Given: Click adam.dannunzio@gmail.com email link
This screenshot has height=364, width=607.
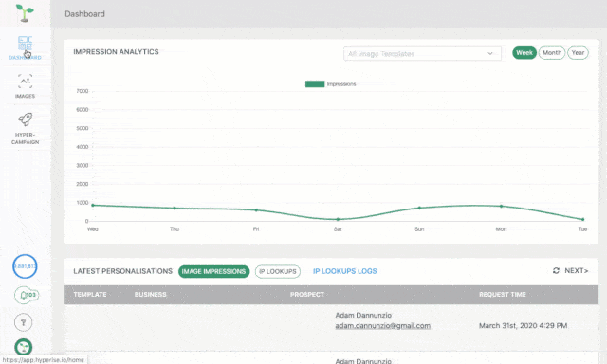Looking at the screenshot, I should pos(382,326).
